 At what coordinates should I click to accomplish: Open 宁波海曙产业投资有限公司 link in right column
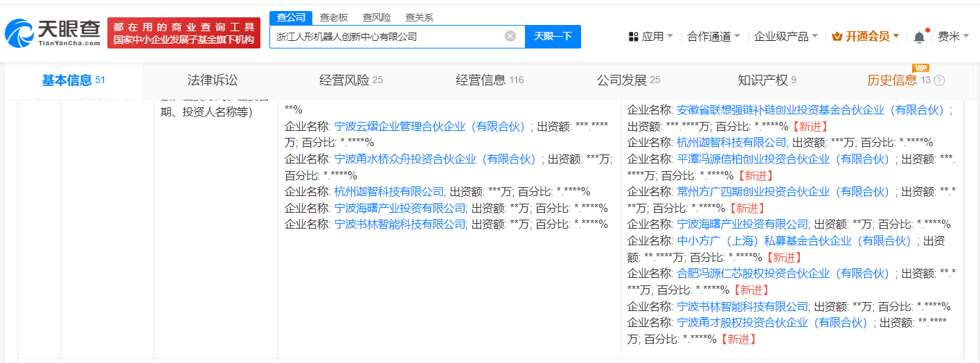742,224
